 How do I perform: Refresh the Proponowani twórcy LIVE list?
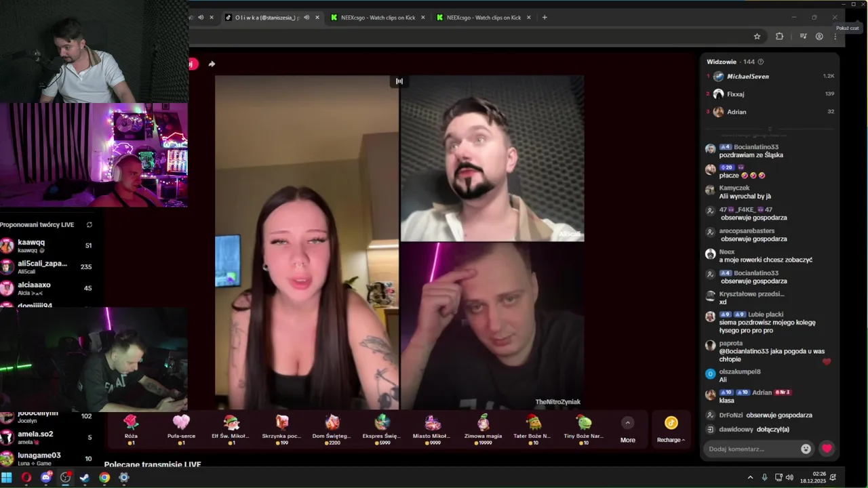[x=90, y=224]
